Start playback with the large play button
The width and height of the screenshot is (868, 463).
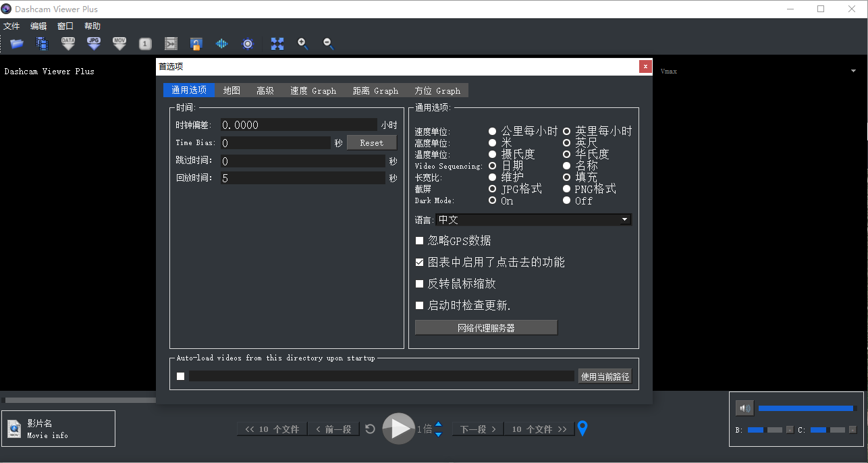(399, 429)
